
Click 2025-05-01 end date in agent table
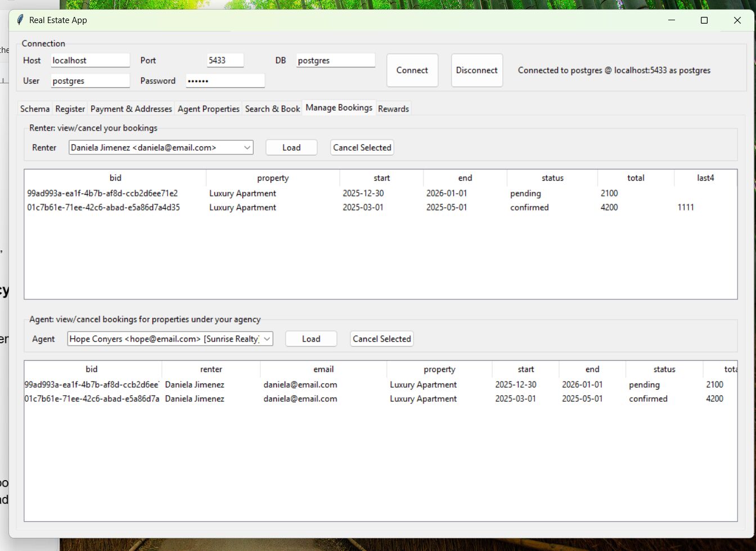[582, 398]
